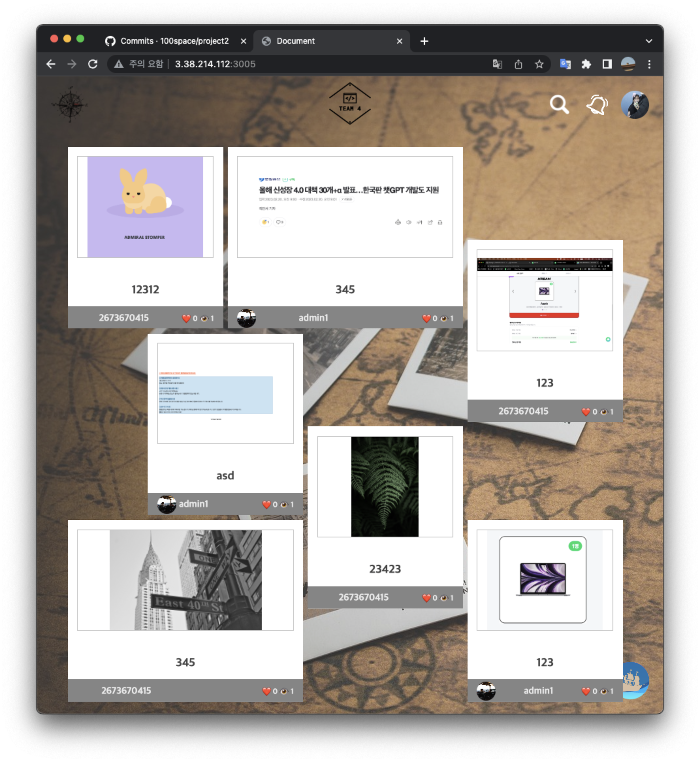Click the Google Translate extension icon

click(565, 64)
